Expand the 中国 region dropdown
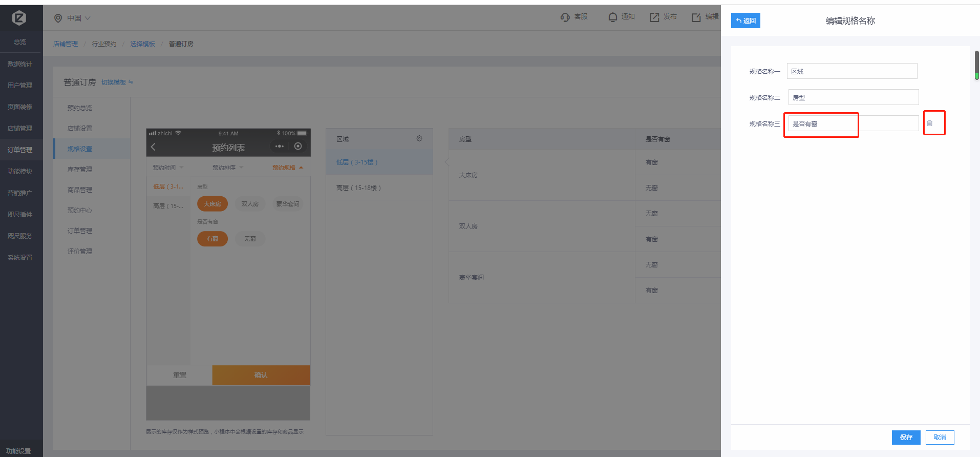The image size is (980, 457). coord(88,18)
